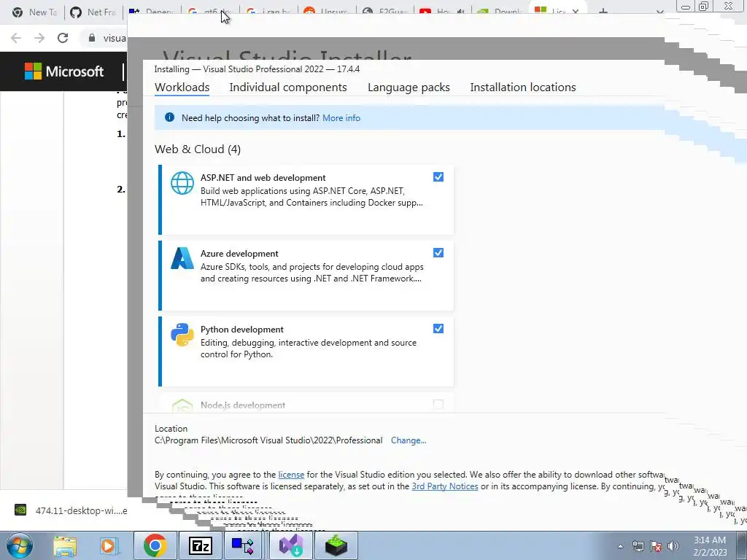The image size is (747, 560).
Task: Open the Action Center flag tray icon
Action: coord(656,546)
